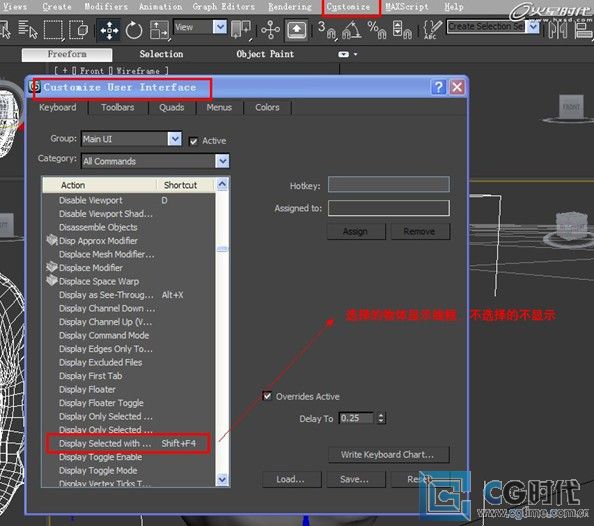Screen dimensions: 594x526
Task: Open the View coordinate system dropdown
Action: coord(220,27)
